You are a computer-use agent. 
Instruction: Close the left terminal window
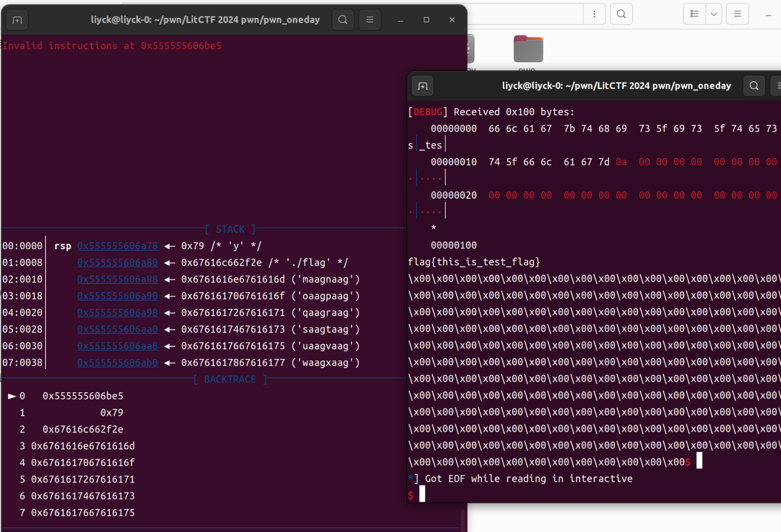[x=452, y=20]
